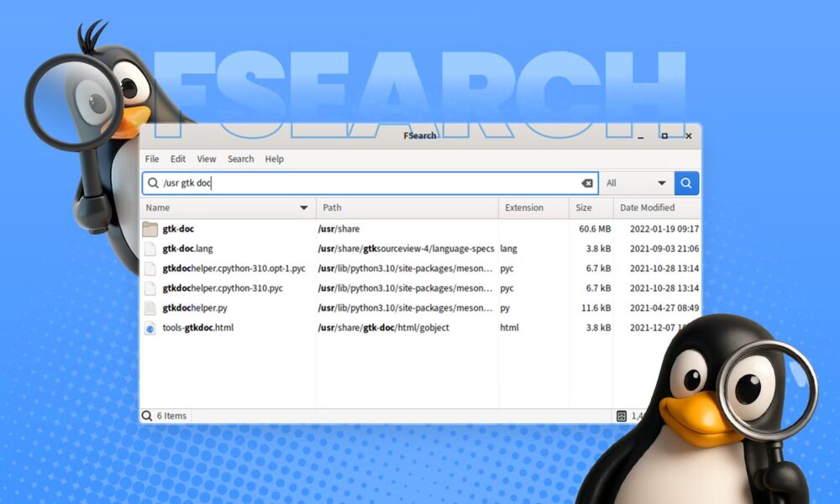Screen dimensions: 840x504
Task: Open the Edit menu
Action: (178, 159)
